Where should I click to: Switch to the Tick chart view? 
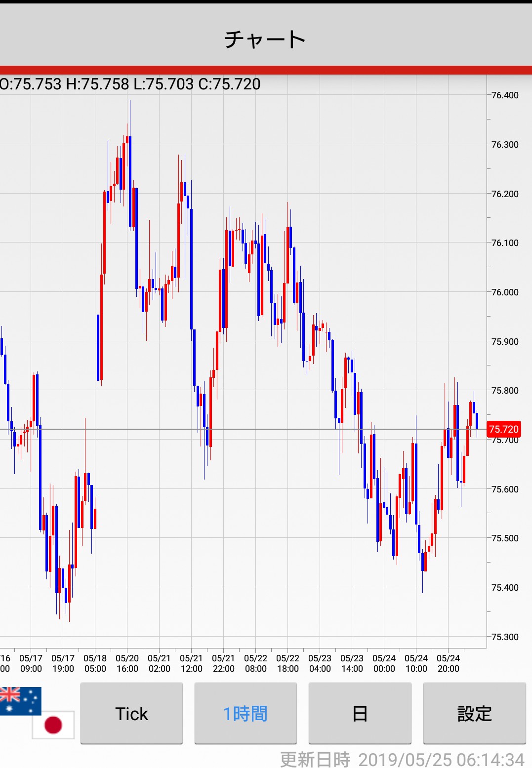131,714
